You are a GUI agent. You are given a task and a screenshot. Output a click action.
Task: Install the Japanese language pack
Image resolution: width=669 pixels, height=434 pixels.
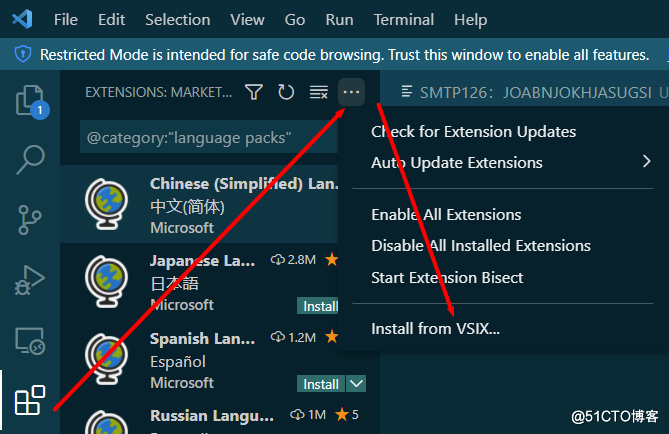click(x=318, y=306)
